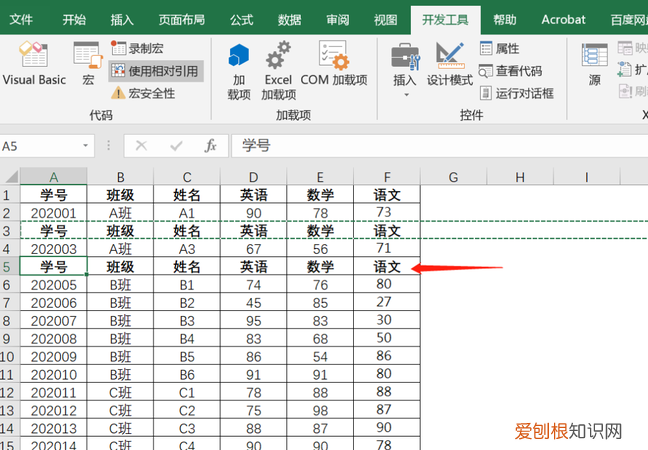The width and height of the screenshot is (648, 450).
Task: Select cell B6 in name column
Action: point(187,374)
